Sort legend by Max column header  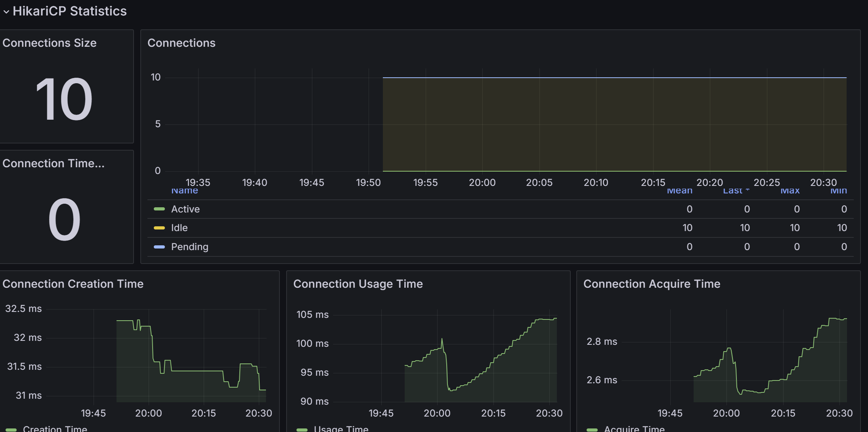click(x=790, y=191)
